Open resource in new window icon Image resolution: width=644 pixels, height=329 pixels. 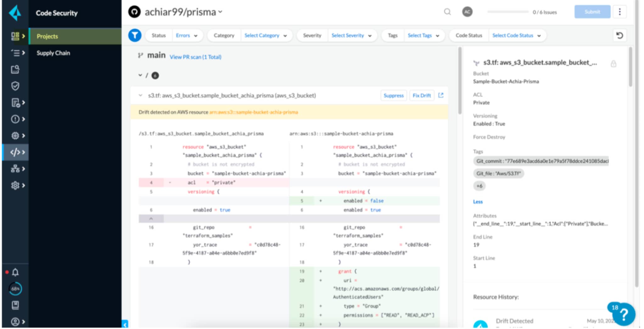click(441, 95)
